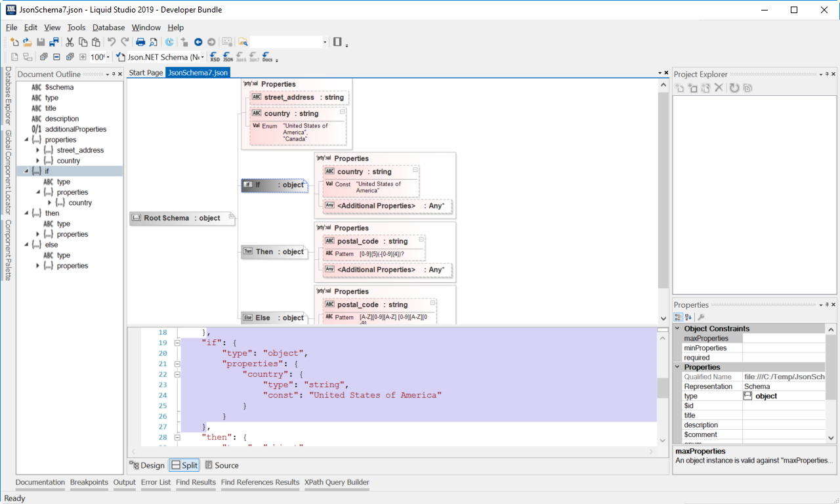Open the Alphabetical sort icon in Properties panel
This screenshot has width=840, height=504.
688,317
